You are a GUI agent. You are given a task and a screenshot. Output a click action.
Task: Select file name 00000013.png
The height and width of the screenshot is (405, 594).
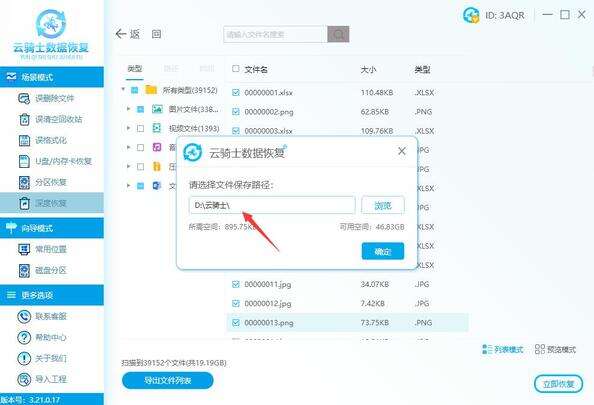(269, 323)
